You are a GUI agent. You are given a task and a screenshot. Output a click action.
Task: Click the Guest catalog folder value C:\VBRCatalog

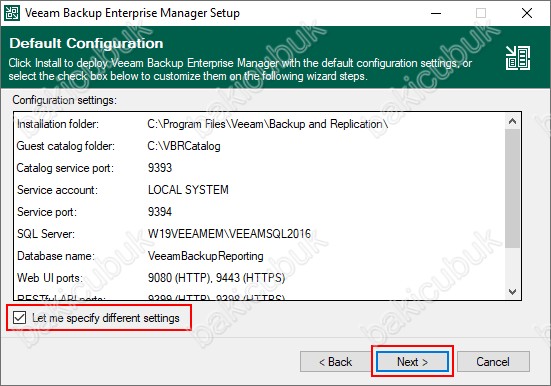184,146
